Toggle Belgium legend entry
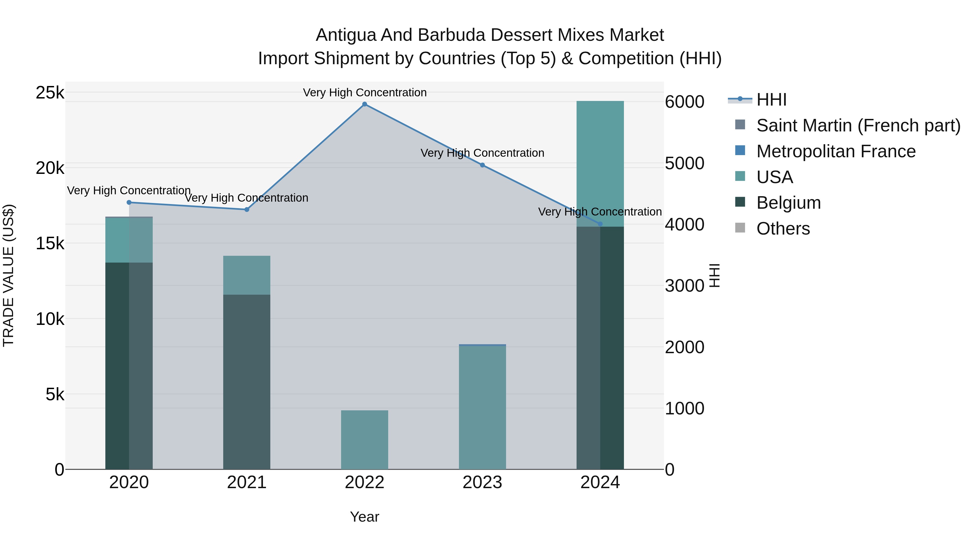The width and height of the screenshot is (980, 551). (778, 203)
